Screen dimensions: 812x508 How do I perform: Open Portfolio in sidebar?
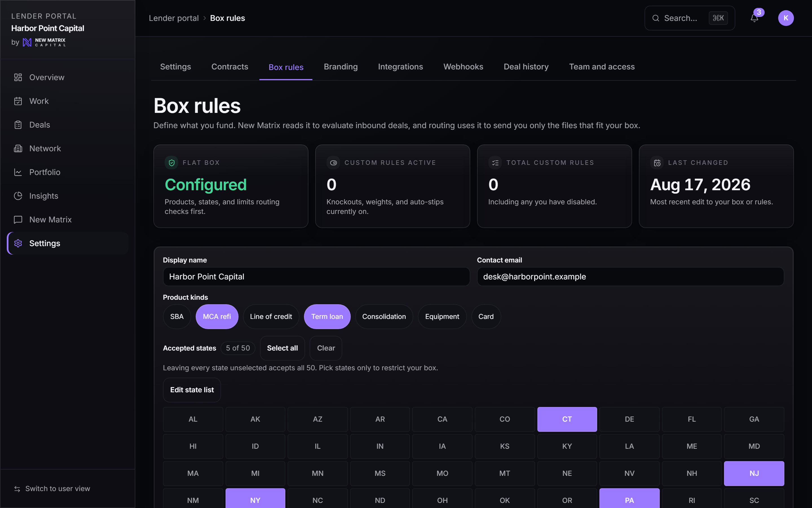pos(68,172)
